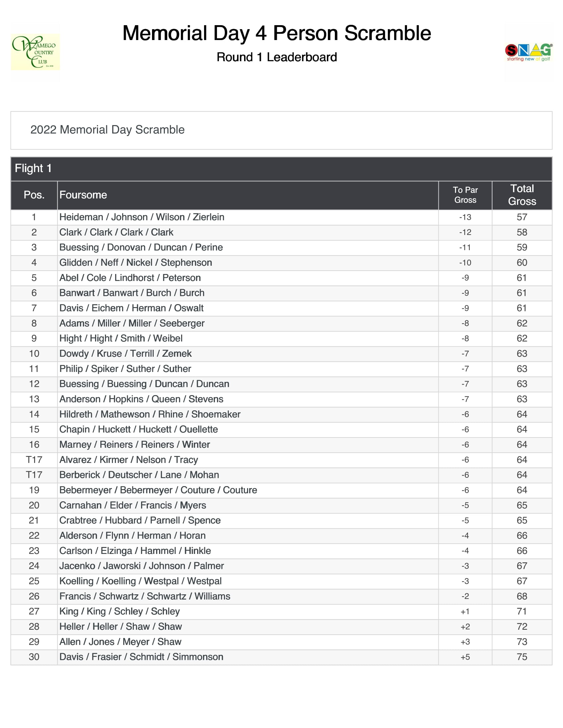
Task: Select the Koelling / Koelling / Westpal / Westpal team
Action: tap(140, 581)
